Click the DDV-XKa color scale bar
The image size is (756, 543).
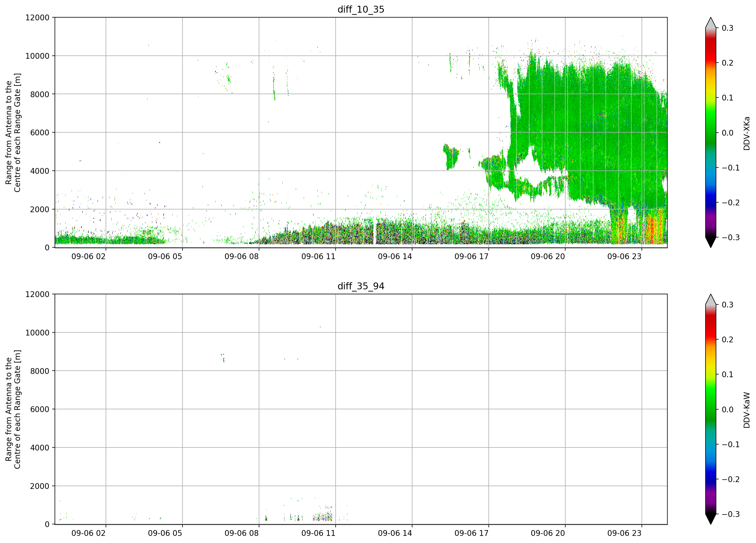711,132
